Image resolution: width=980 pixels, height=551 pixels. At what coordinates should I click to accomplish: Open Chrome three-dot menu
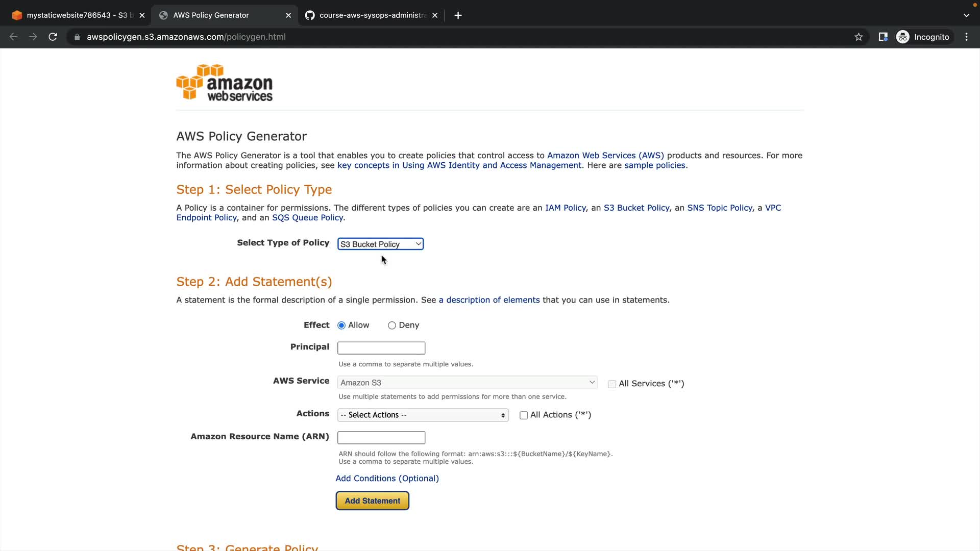click(x=966, y=37)
